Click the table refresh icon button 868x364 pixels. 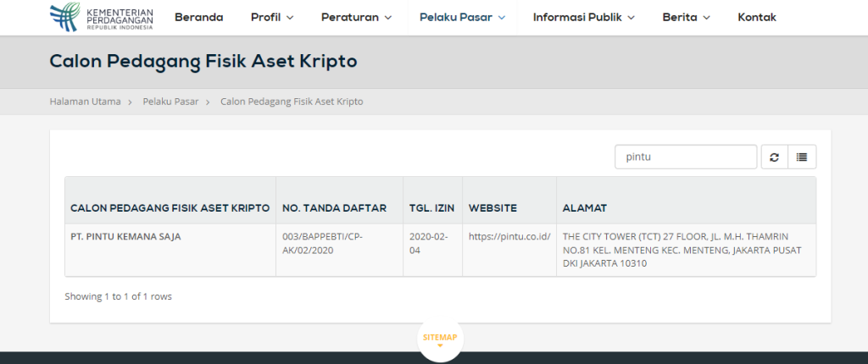(x=774, y=157)
